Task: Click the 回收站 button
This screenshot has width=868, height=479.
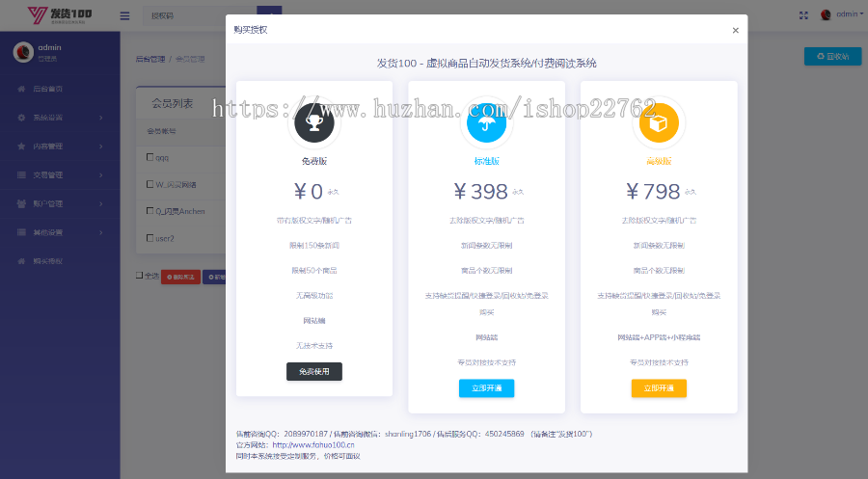Action: (x=832, y=57)
